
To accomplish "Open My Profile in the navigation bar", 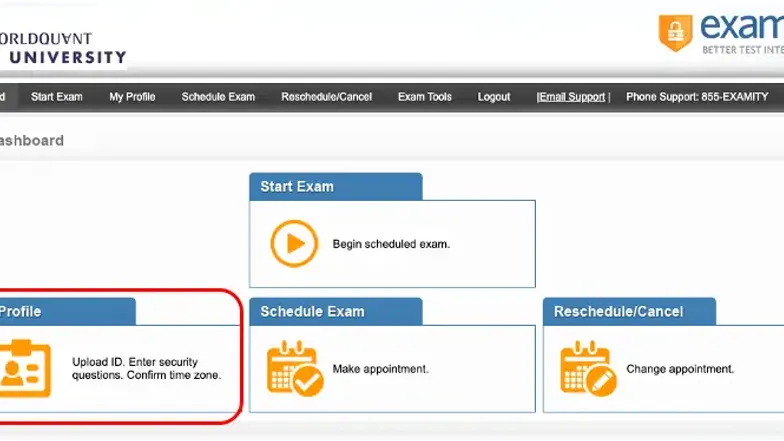I will [x=132, y=97].
